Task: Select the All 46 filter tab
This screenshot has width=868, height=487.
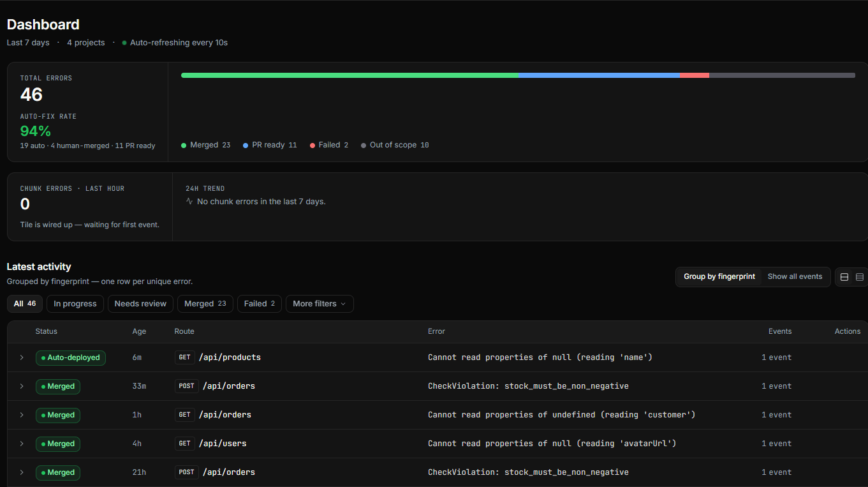Action: 25,304
